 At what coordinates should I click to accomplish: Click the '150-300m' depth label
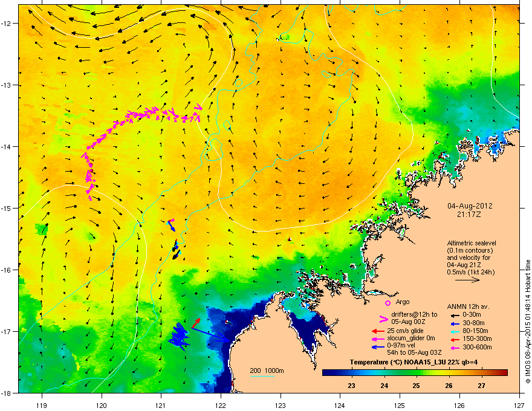tap(477, 339)
